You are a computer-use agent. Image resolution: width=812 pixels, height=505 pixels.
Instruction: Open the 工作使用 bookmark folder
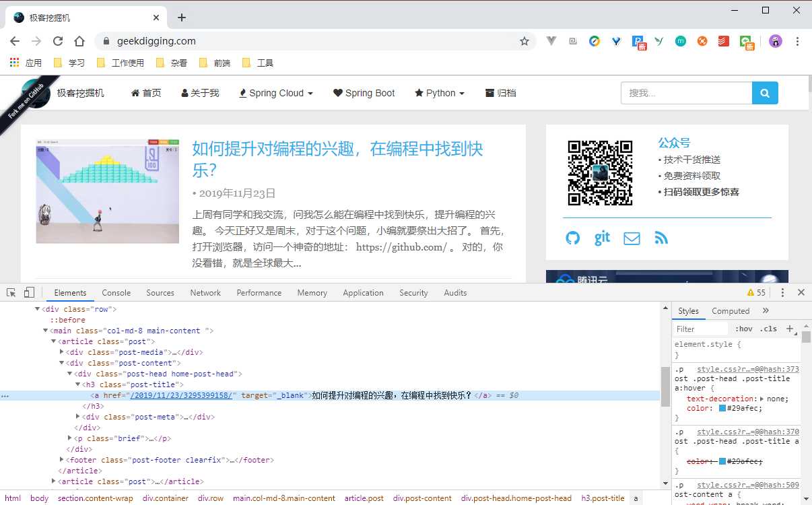tap(121, 63)
